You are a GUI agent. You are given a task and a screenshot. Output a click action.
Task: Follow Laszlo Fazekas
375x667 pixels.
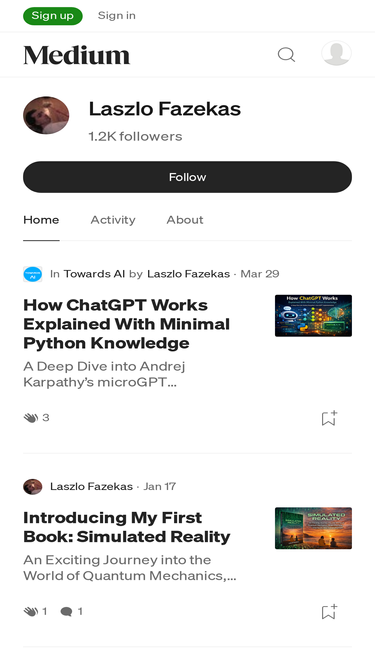(x=188, y=177)
